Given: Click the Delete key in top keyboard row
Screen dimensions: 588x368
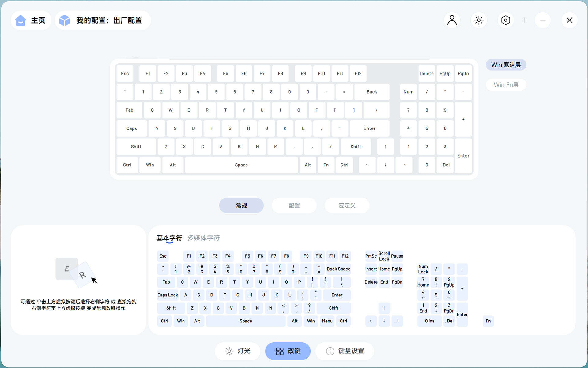Looking at the screenshot, I should tap(426, 73).
